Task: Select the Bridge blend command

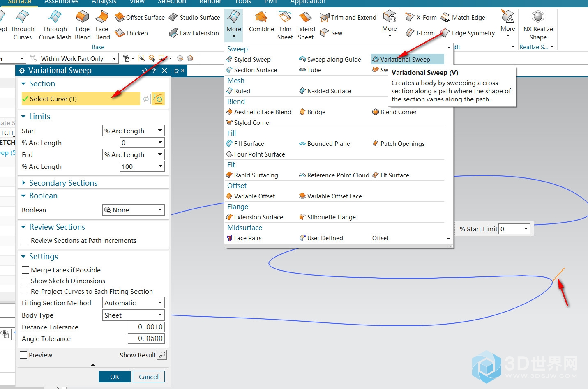Action: point(312,112)
